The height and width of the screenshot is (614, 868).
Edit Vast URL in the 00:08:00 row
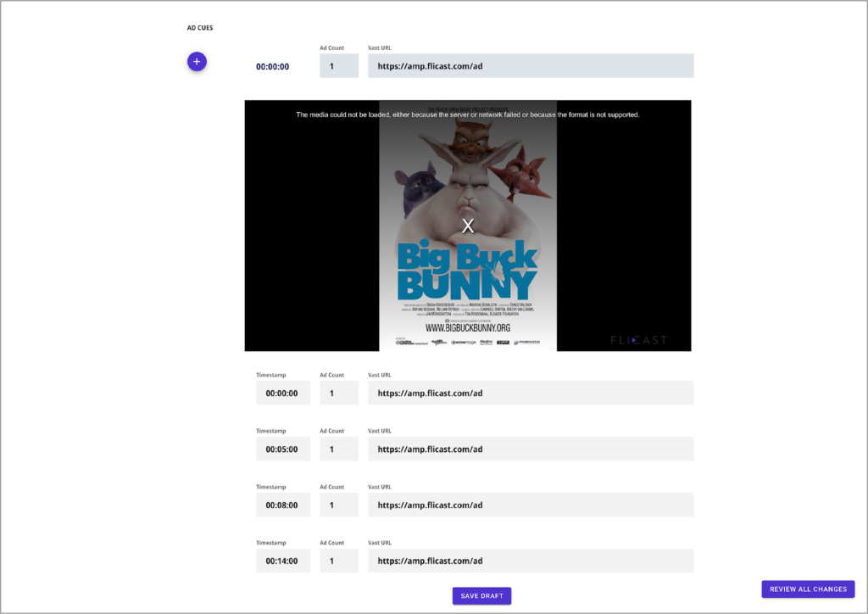pos(531,505)
